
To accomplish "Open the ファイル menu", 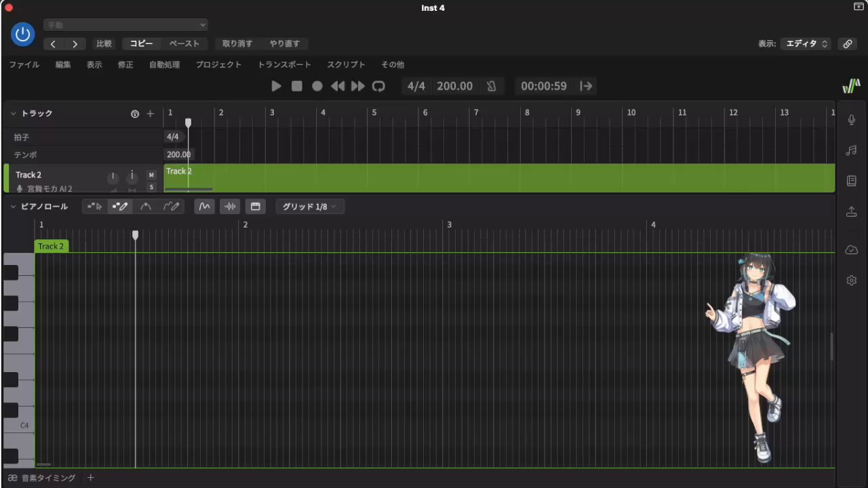I will pos(24,65).
